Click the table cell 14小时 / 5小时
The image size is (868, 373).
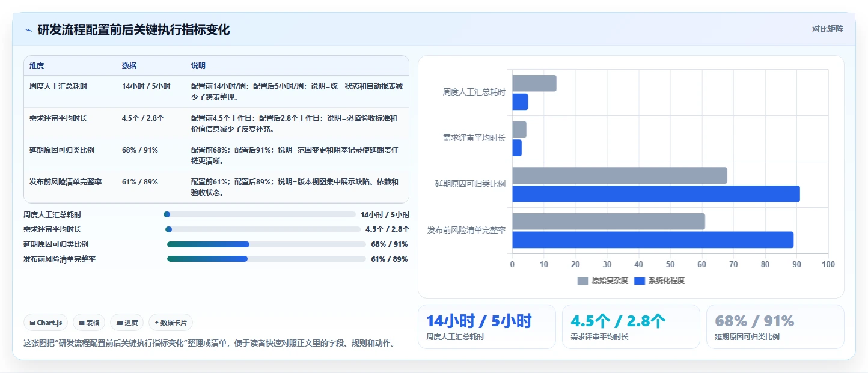coord(146,86)
